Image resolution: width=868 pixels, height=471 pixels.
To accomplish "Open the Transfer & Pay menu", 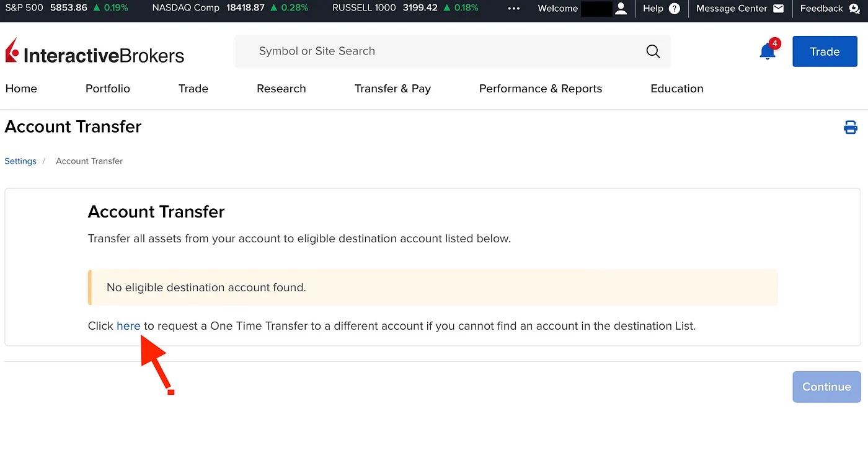I will [x=392, y=89].
